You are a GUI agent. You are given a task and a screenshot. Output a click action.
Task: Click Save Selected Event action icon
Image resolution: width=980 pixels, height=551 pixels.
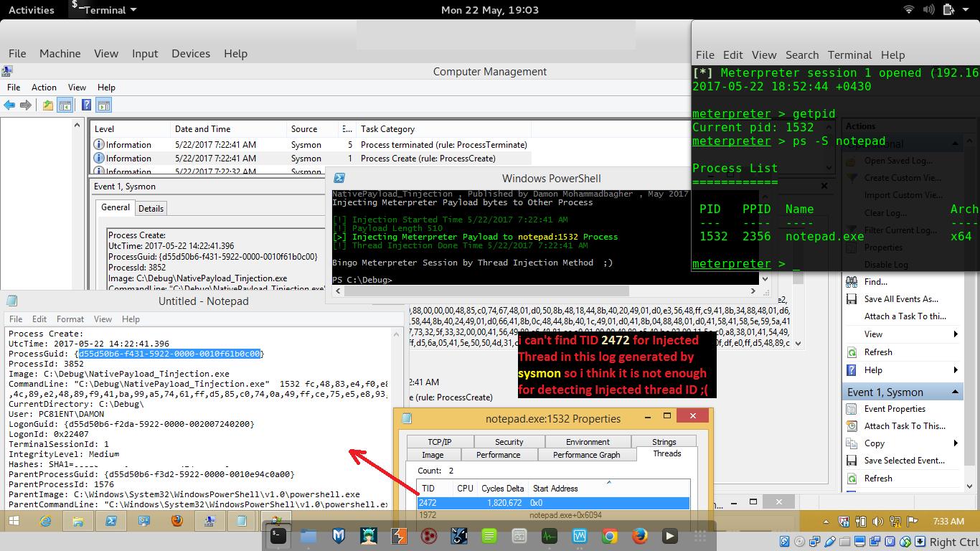point(852,461)
